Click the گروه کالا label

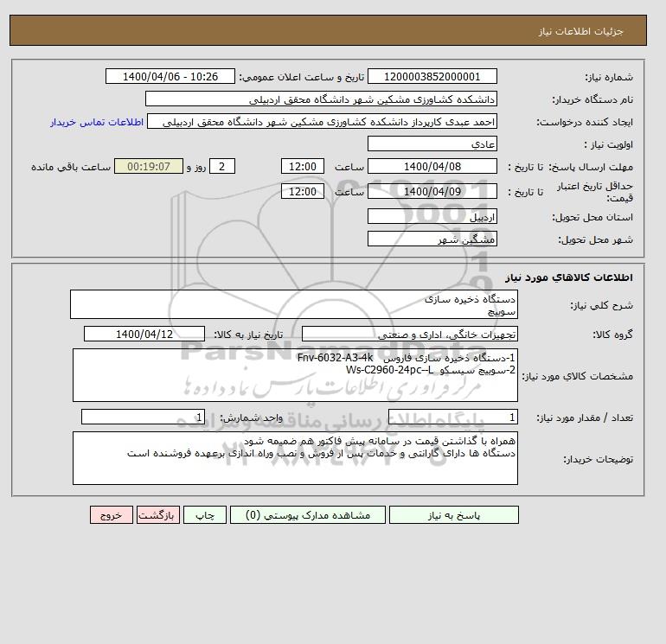click(612, 335)
